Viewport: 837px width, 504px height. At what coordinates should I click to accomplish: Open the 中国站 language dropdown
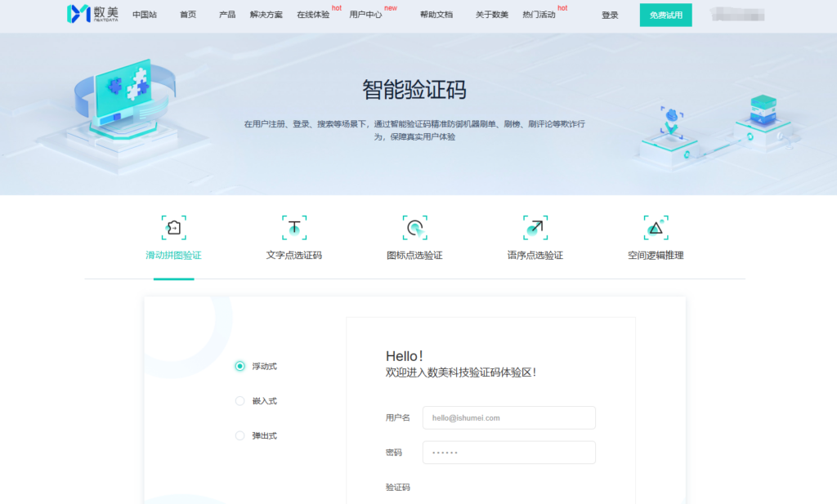click(x=145, y=14)
